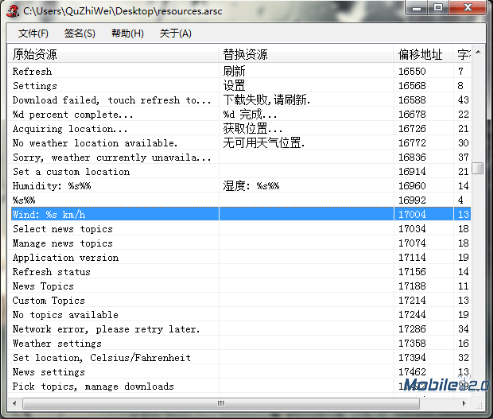Click the vertical scrollbar thumb
The image size is (493, 419).
478,168
